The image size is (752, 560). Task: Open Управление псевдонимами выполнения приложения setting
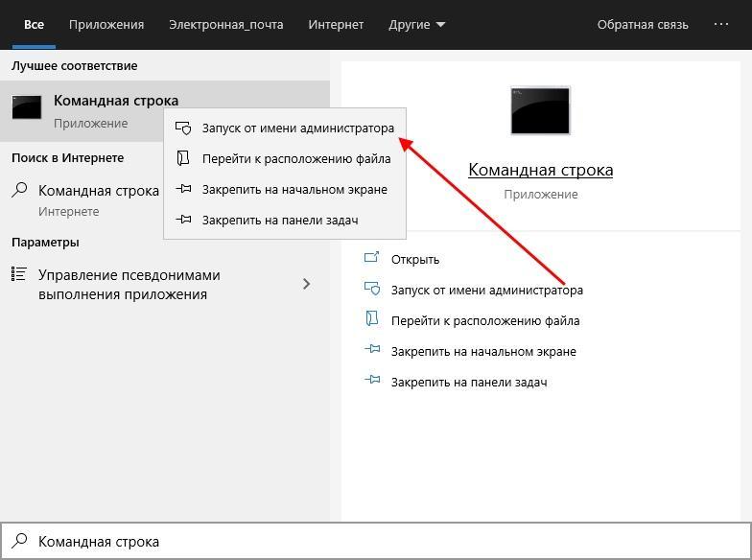tap(165, 284)
